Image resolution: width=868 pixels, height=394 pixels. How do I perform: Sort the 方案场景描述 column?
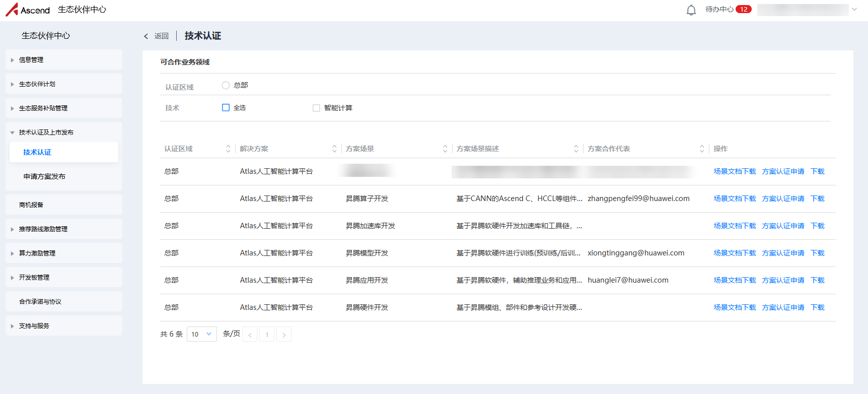click(576, 149)
